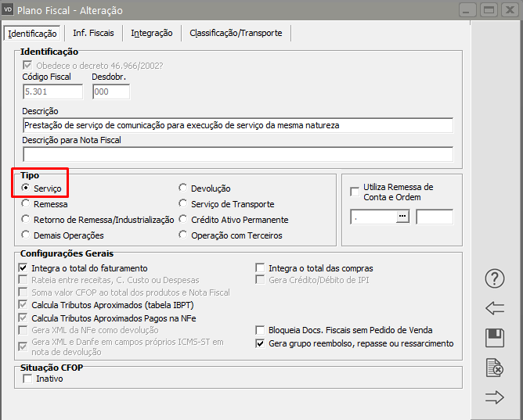Click the Descrição para Nota Fiscal field
The height and width of the screenshot is (420, 523).
(238, 154)
